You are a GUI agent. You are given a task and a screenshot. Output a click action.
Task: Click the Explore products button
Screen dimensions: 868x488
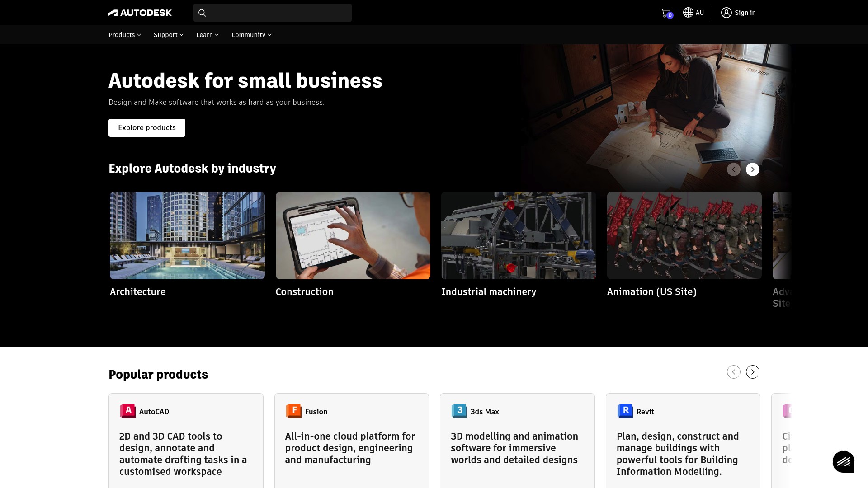(x=147, y=128)
